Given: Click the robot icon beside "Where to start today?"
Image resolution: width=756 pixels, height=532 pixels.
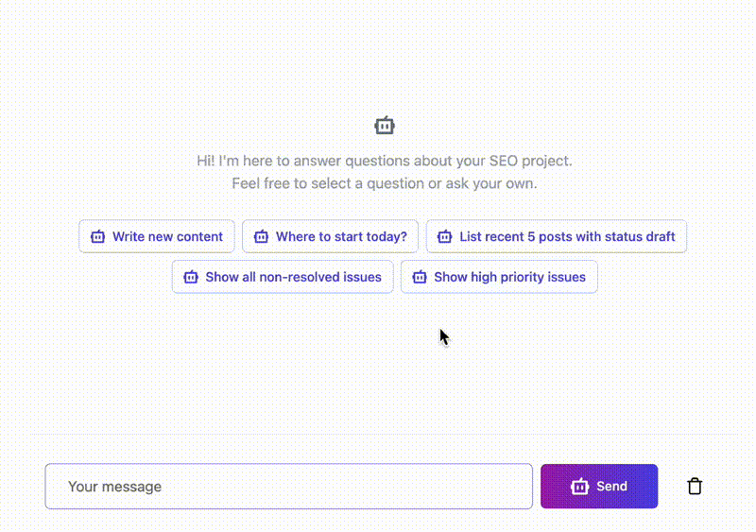Looking at the screenshot, I should (x=261, y=237).
